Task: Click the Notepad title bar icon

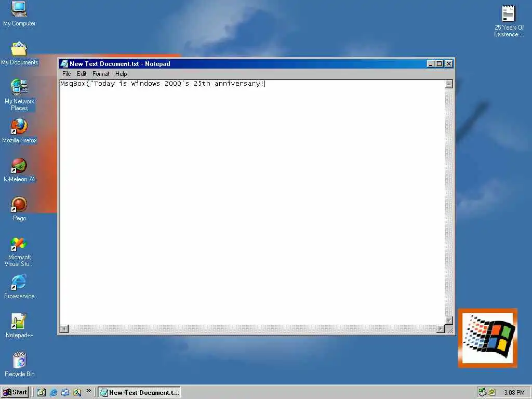Action: 64,64
